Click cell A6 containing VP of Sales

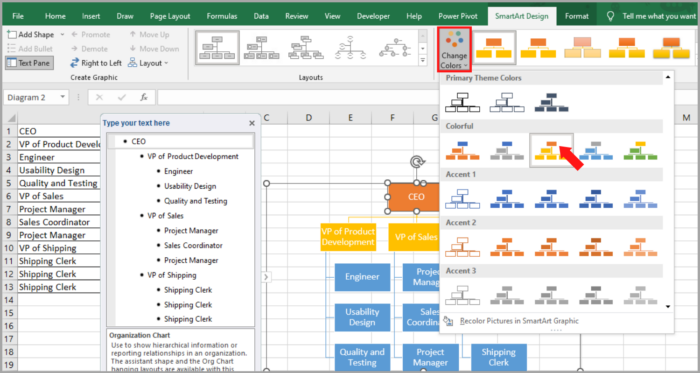point(59,196)
